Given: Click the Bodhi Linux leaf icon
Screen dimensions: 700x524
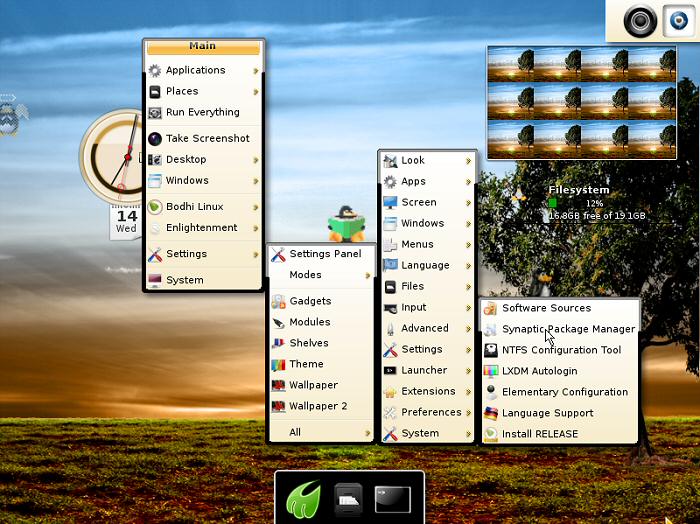Looking at the screenshot, I should tap(154, 207).
